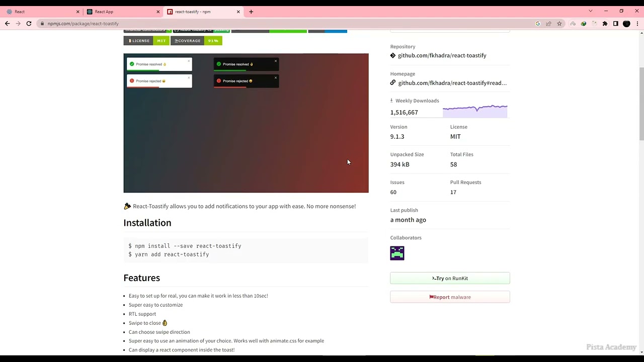
Task: Click the 'Super easy to customize' item
Action: [155, 305]
